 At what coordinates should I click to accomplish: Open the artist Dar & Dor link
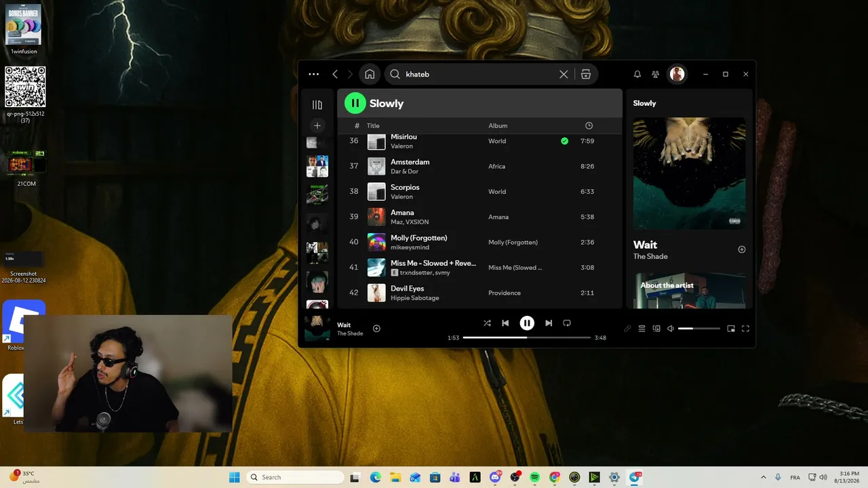pos(404,171)
